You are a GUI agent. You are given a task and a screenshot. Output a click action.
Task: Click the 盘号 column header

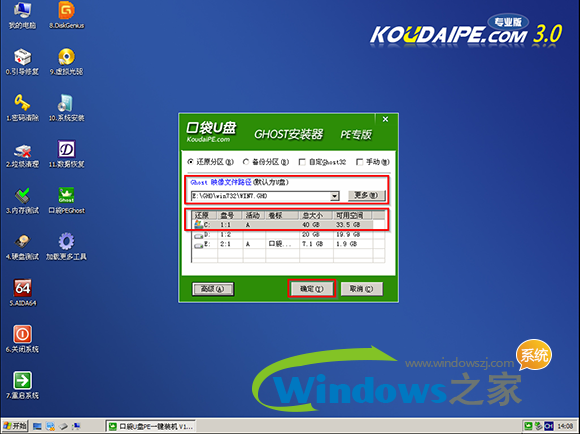(230, 215)
